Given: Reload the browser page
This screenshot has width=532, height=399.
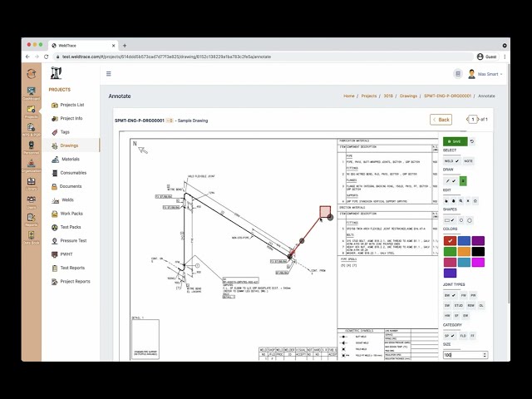Looking at the screenshot, I should pos(47,57).
